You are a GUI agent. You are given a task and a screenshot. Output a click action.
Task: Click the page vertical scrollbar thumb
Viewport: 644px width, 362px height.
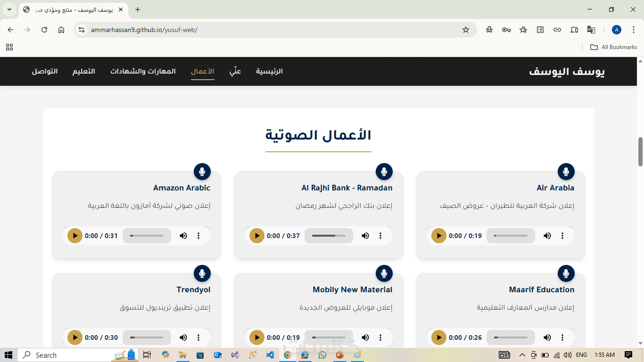point(641,152)
